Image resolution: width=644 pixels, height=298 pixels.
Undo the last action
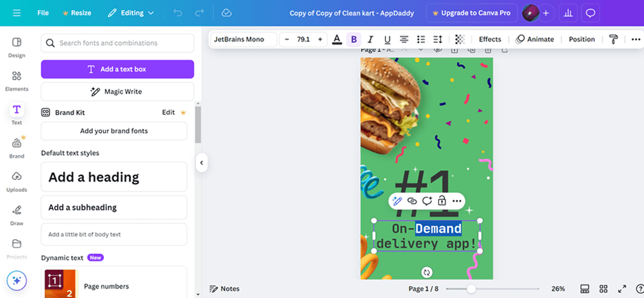pos(178,13)
